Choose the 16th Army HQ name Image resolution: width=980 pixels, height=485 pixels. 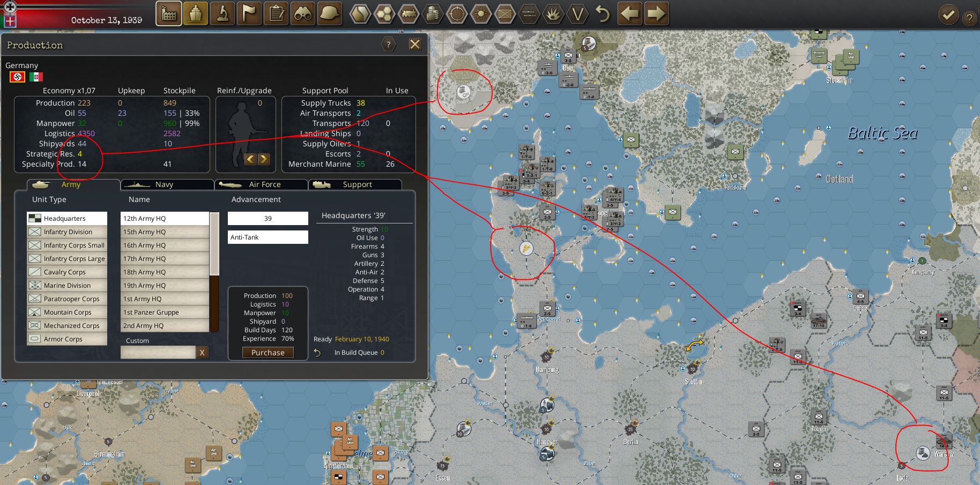(165, 245)
